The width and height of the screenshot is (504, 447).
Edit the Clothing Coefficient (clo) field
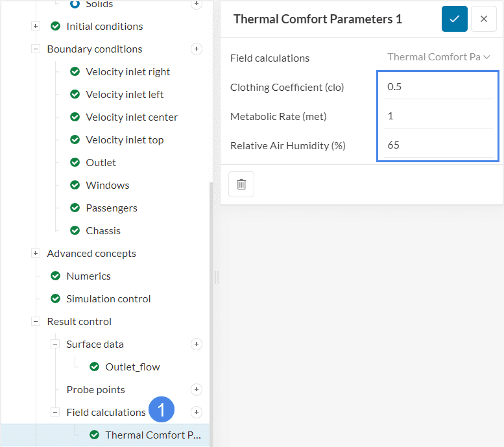(x=438, y=87)
